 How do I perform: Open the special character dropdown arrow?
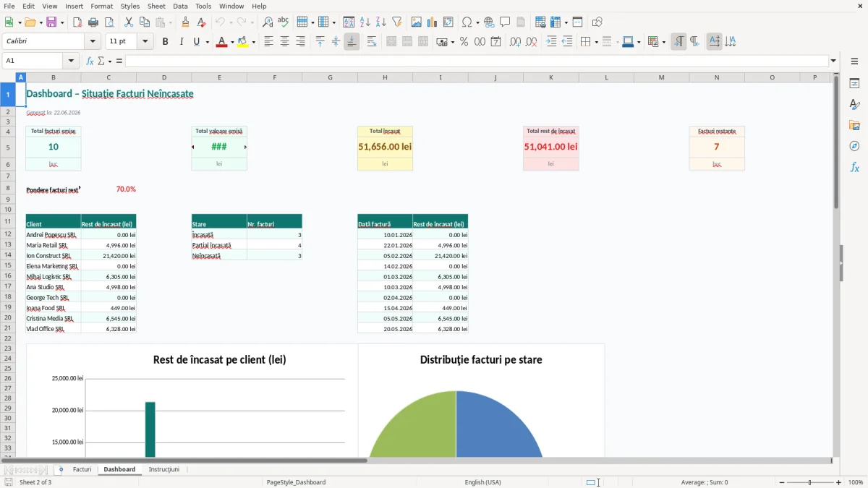pyautogui.click(x=479, y=22)
